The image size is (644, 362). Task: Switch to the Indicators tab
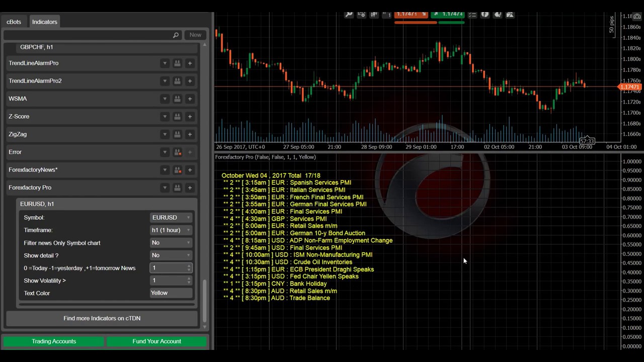pos(45,22)
